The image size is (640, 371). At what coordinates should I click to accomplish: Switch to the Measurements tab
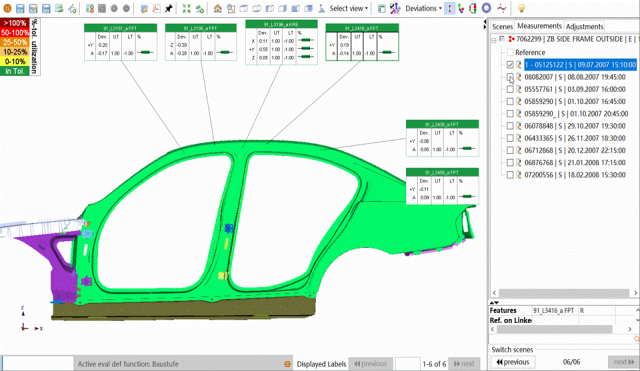[539, 26]
